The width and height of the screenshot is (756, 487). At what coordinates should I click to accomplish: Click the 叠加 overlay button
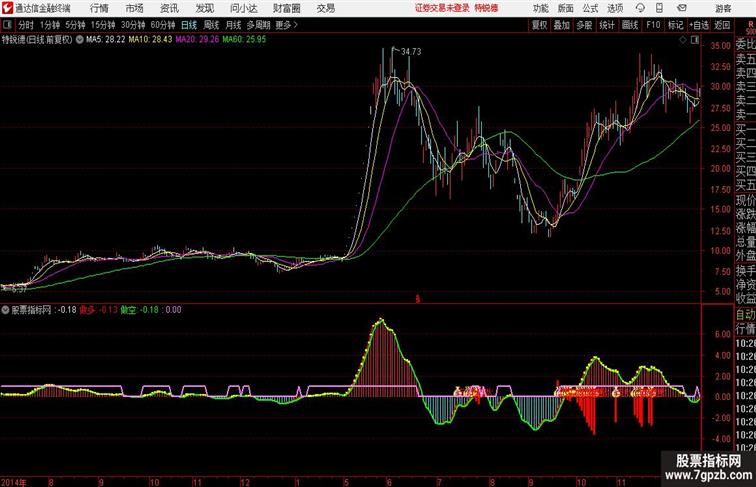[x=562, y=25]
